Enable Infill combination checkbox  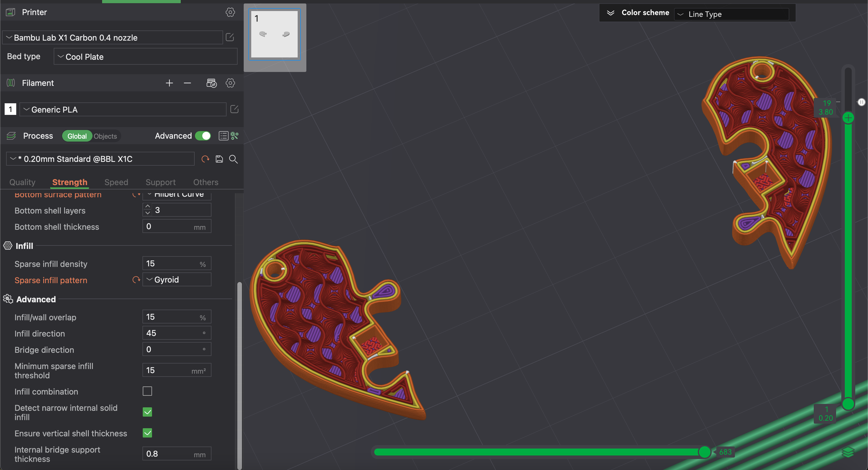click(x=148, y=391)
